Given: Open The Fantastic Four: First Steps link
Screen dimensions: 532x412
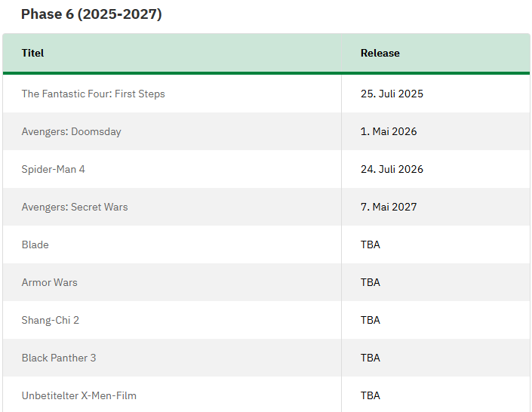Looking at the screenshot, I should [94, 94].
